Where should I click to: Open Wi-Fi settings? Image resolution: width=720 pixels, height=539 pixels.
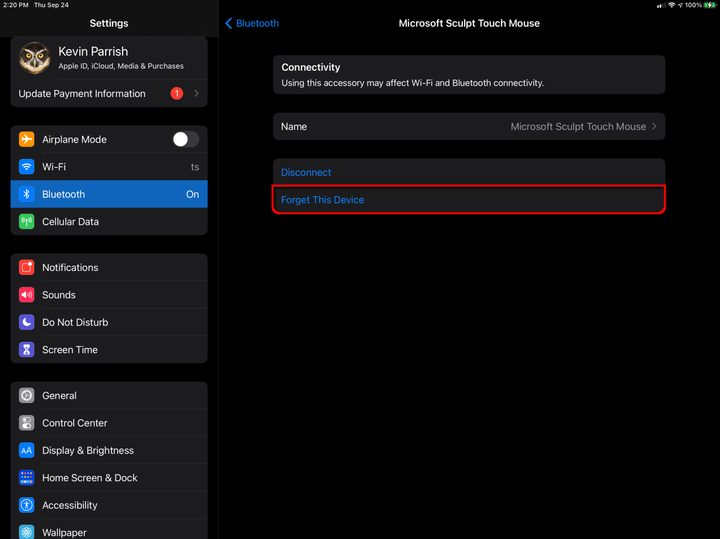point(109,167)
